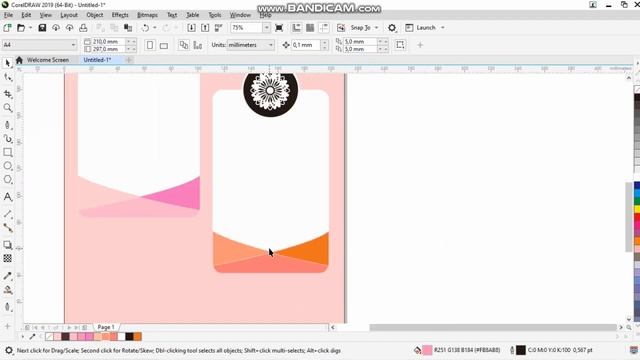Toggle show grid button

[x=310, y=28]
